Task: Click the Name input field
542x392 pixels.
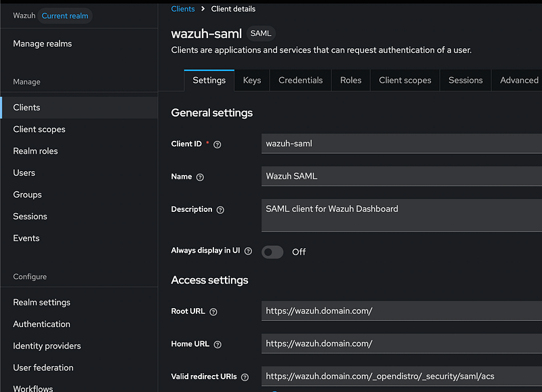Action: pyautogui.click(x=402, y=176)
